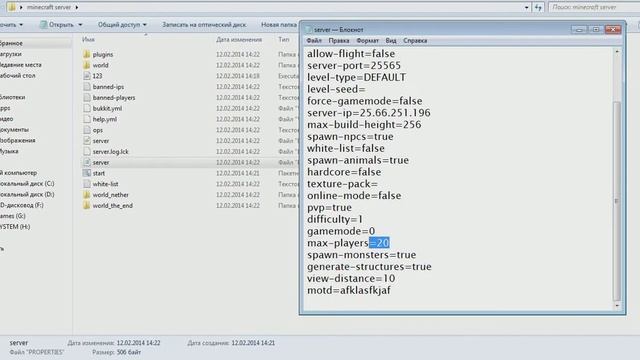Open the Правка menu in Notepad
This screenshot has height=360, width=640.
(338, 40)
